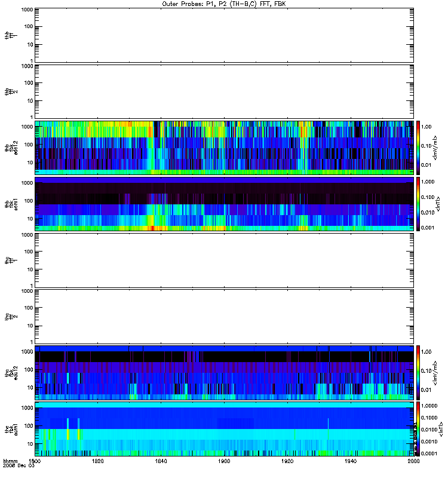Click the thb fbk scm1 spectrogram panel
This screenshot has width=448, height=478.
pyautogui.click(x=224, y=204)
